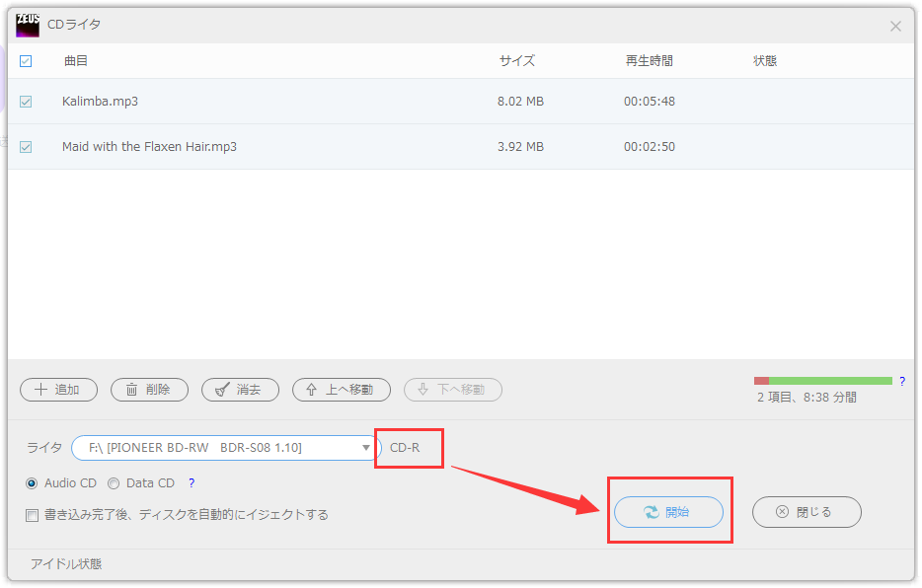Sort by the 曲目 column header
Image resolution: width=922 pixels, height=588 pixels.
click(x=76, y=60)
